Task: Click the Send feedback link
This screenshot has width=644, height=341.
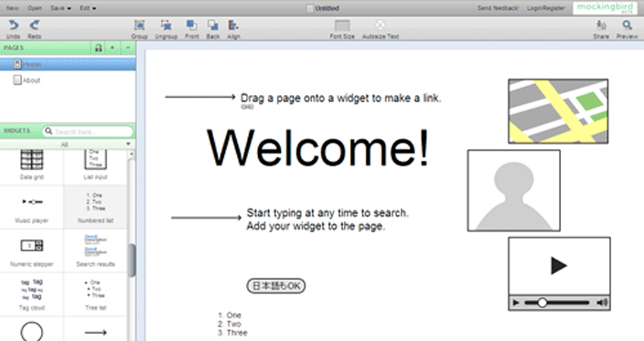Action: click(x=498, y=8)
